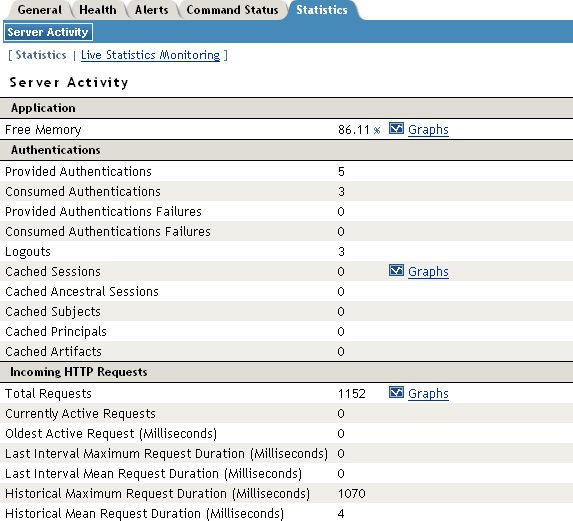
Task: Click the Consumed Authentications value 3
Action: 341,192
